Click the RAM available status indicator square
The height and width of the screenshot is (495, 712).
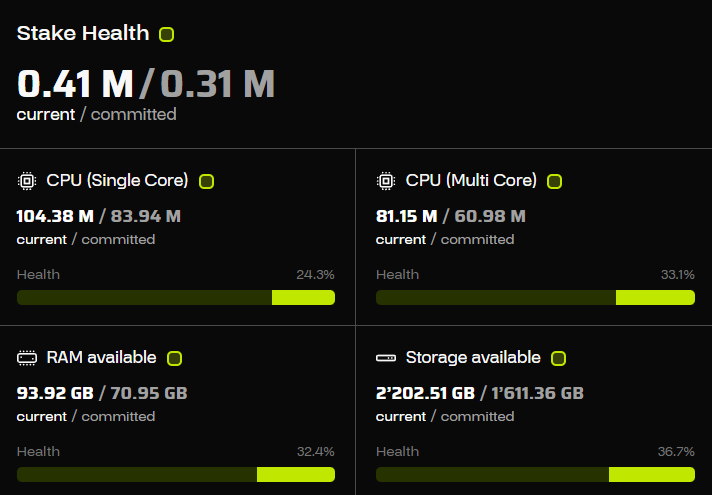point(174,358)
